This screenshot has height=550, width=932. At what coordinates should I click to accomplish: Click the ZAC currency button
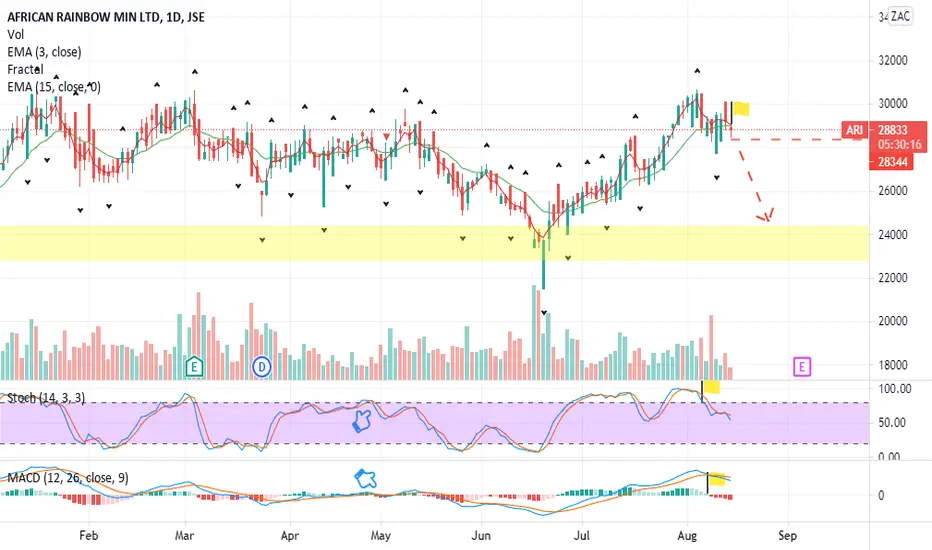coord(900,16)
